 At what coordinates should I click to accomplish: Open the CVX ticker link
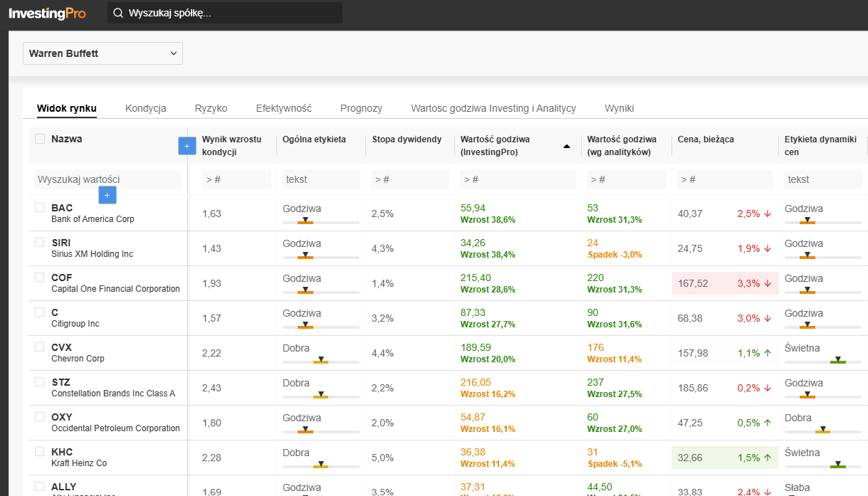click(x=62, y=347)
